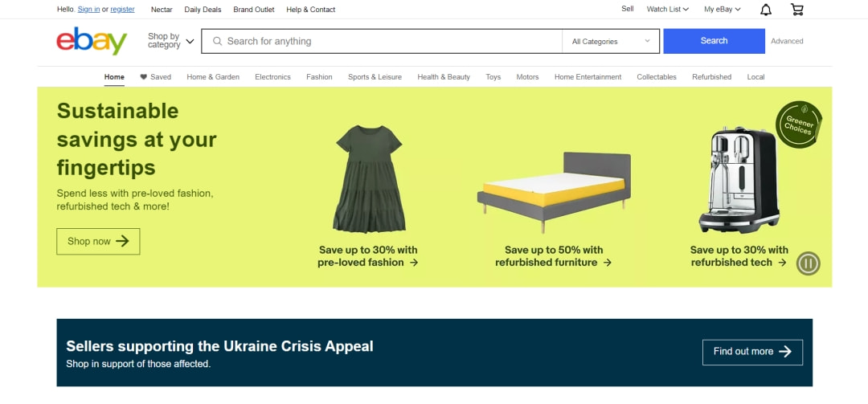Open the All Categories dropdown
Image resolution: width=868 pixels, height=404 pixels.
[x=611, y=42]
